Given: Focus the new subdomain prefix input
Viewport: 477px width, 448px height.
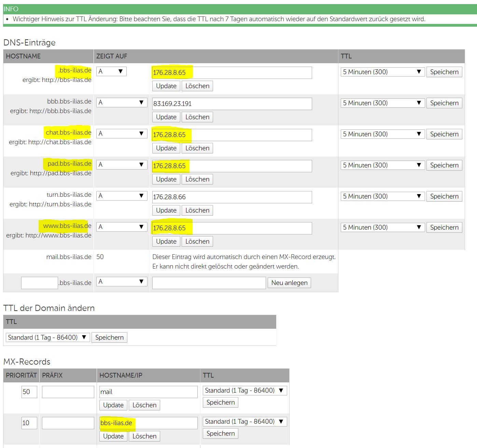Looking at the screenshot, I should [x=39, y=283].
